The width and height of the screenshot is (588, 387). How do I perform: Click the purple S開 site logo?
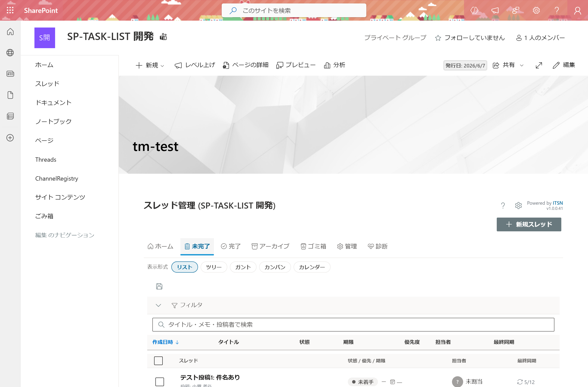[45, 38]
